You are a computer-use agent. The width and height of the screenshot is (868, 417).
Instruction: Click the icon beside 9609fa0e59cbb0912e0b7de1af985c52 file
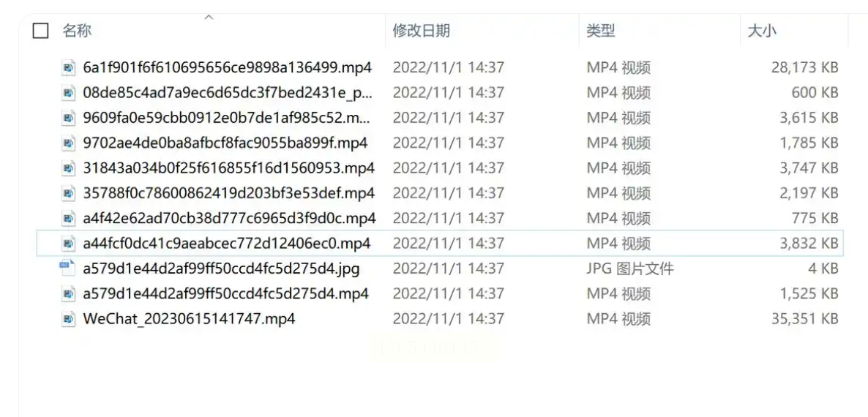(x=68, y=118)
